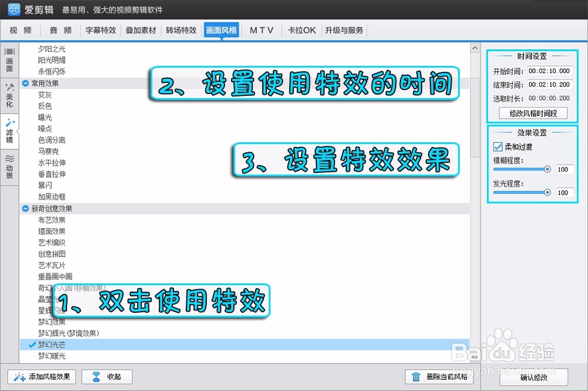Open the 美化 side panel icon
Image resolution: width=588 pixels, height=391 pixels.
(x=9, y=95)
